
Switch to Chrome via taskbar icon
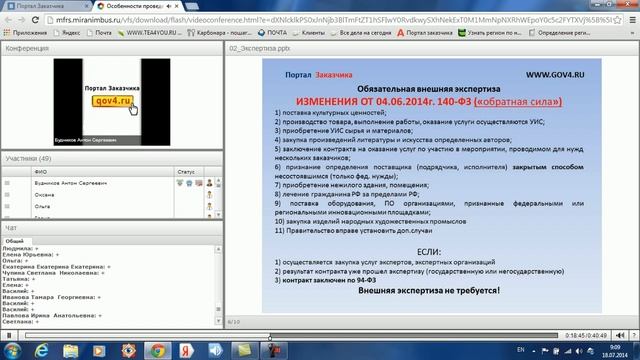click(x=158, y=351)
